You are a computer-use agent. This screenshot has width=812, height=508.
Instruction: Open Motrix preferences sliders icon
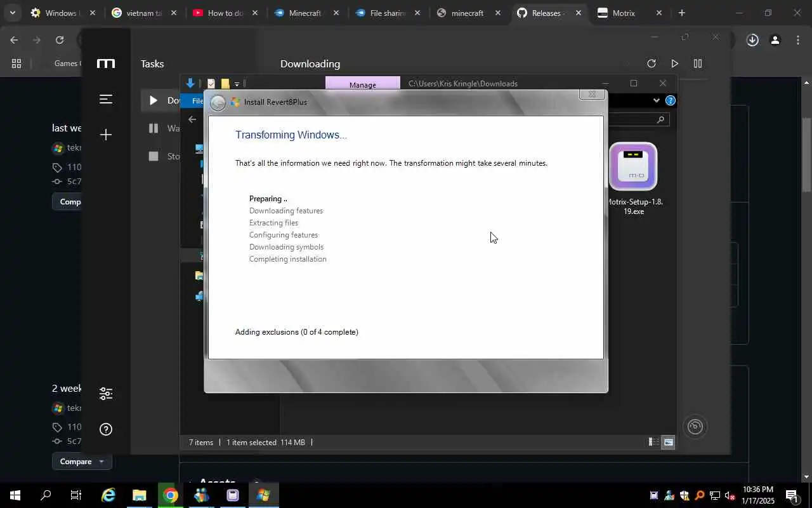pos(106,394)
